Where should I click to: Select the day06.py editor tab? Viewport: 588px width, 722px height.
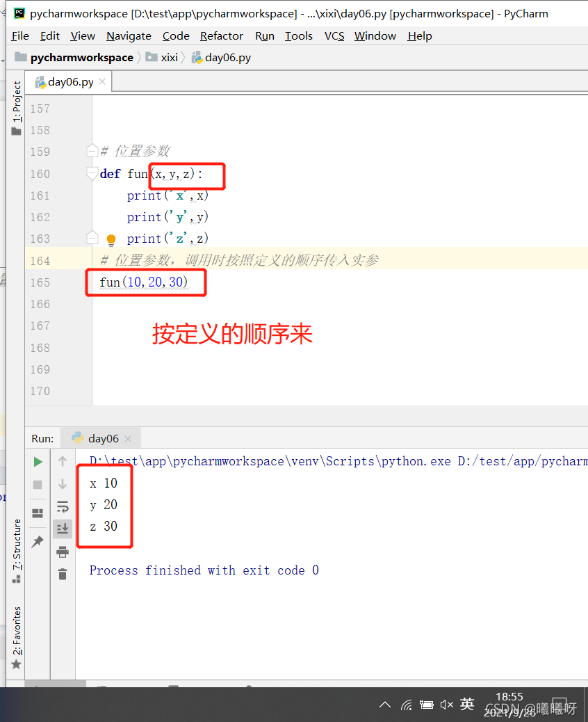click(69, 82)
